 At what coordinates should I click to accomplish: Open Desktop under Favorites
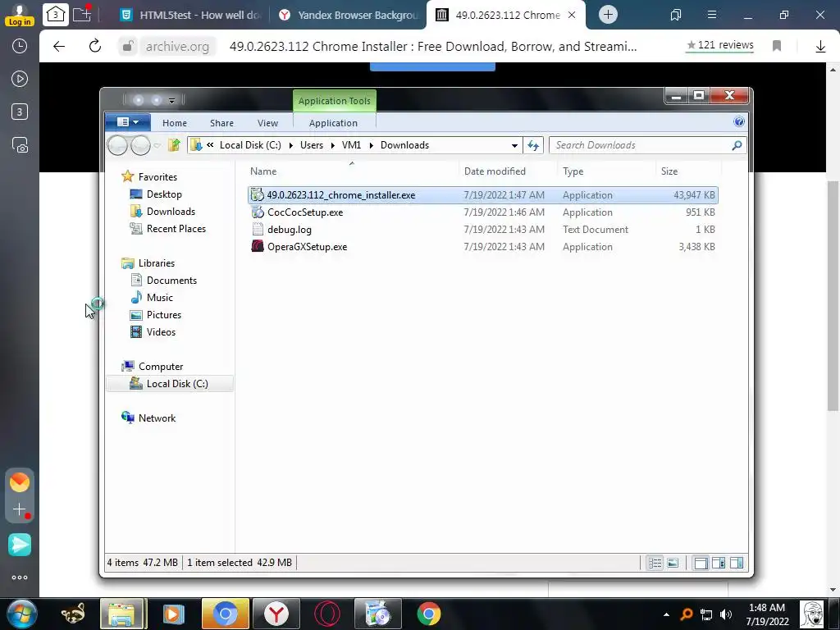click(164, 194)
